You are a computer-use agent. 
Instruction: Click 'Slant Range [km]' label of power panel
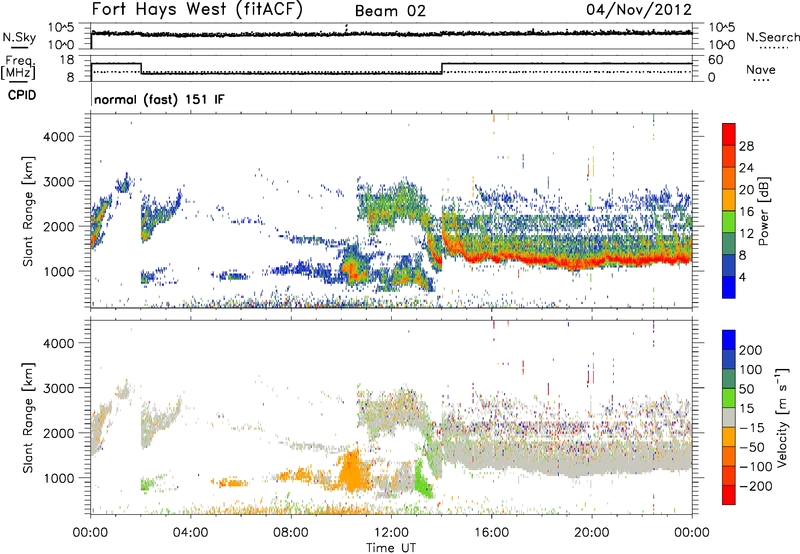click(28, 211)
